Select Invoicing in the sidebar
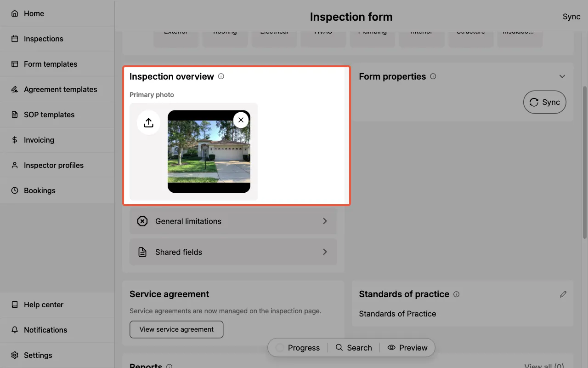This screenshot has width=588, height=368. pos(57,140)
